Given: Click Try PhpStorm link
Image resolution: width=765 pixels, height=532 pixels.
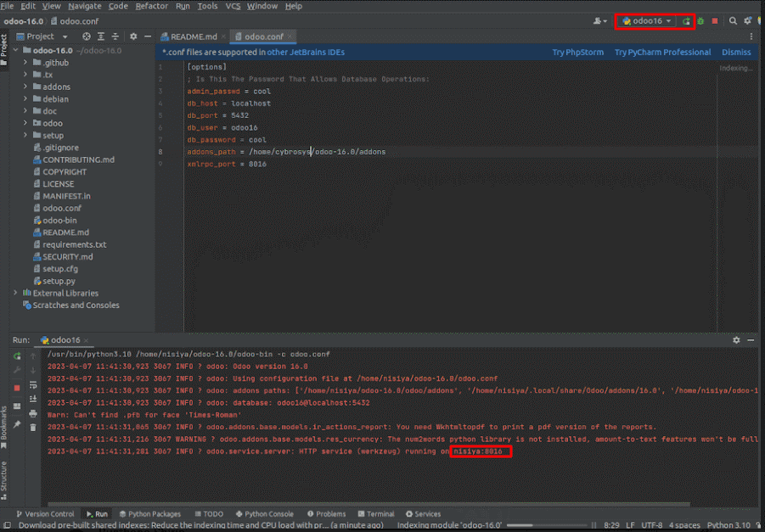Looking at the screenshot, I should tap(577, 52).
